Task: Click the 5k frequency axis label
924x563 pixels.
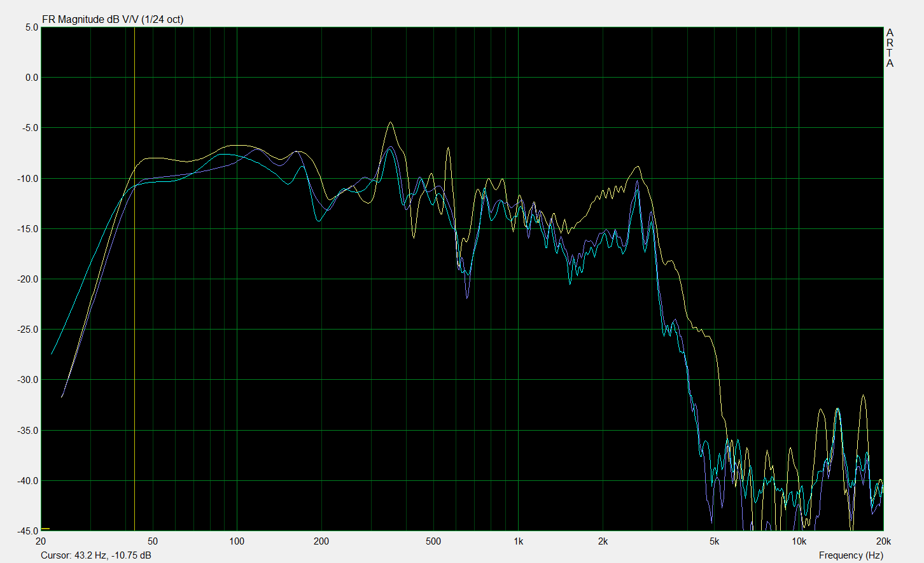Action: pyautogui.click(x=715, y=541)
